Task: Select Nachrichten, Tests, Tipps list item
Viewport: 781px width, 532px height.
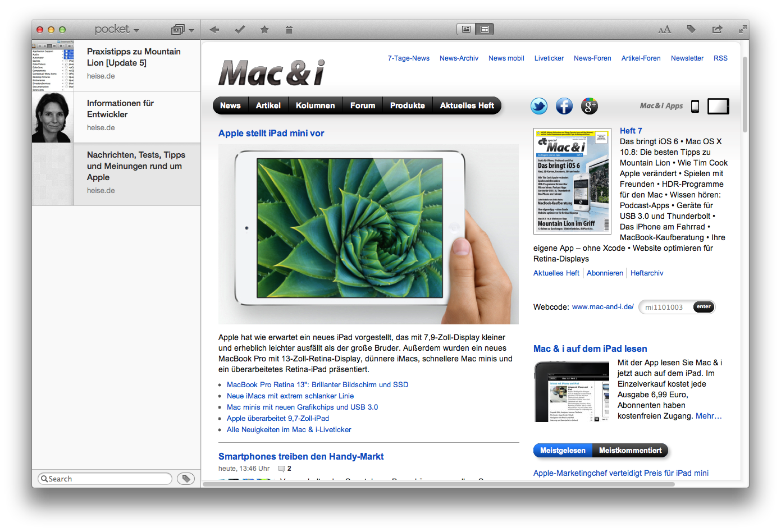Action: coord(116,174)
